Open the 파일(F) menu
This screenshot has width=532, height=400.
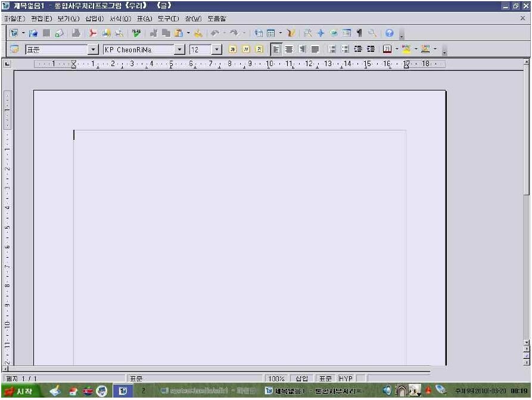pos(14,18)
